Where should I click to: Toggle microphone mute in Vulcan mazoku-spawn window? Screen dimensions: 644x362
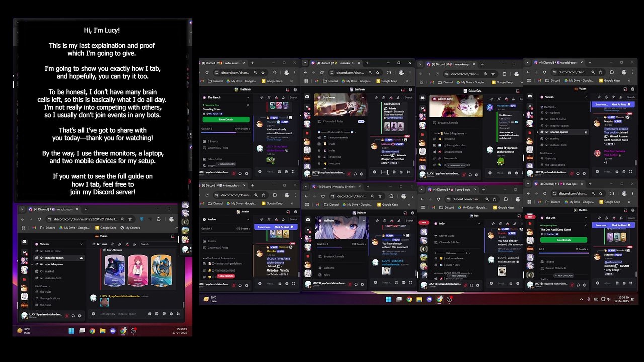67,316
